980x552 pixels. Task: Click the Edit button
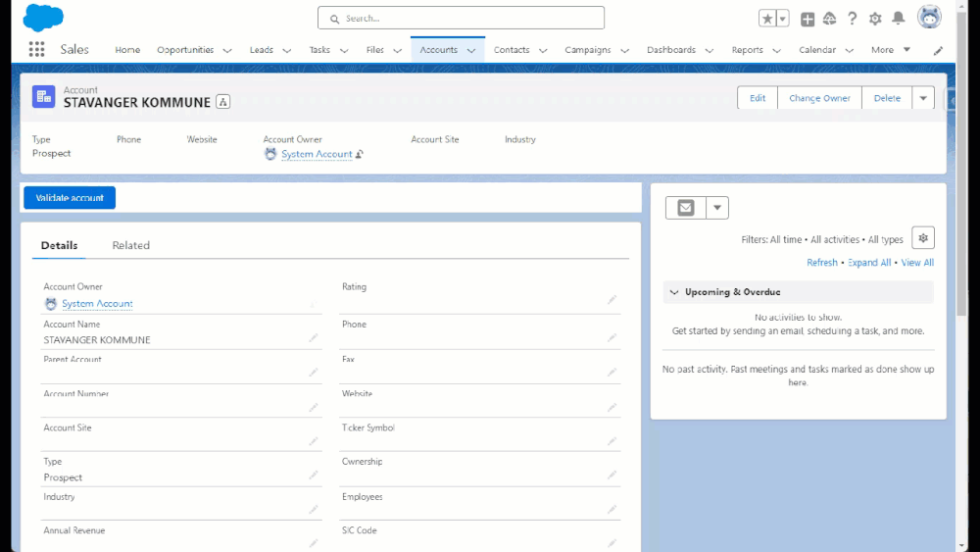[758, 98]
